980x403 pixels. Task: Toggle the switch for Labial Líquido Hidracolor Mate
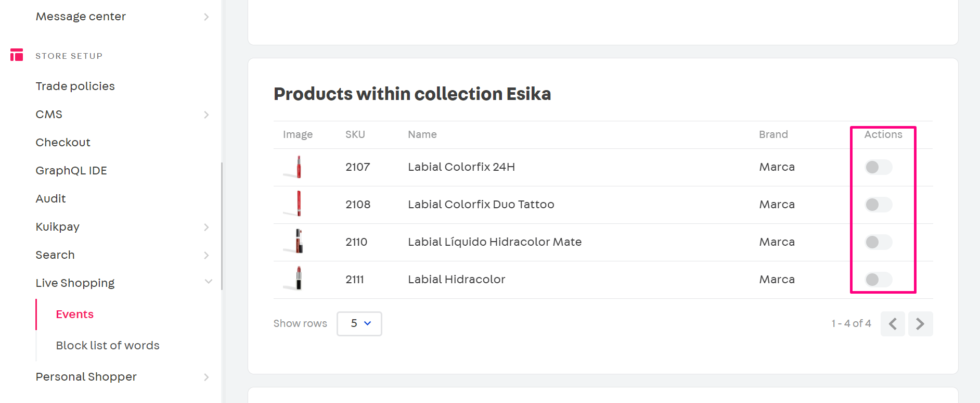(878, 242)
